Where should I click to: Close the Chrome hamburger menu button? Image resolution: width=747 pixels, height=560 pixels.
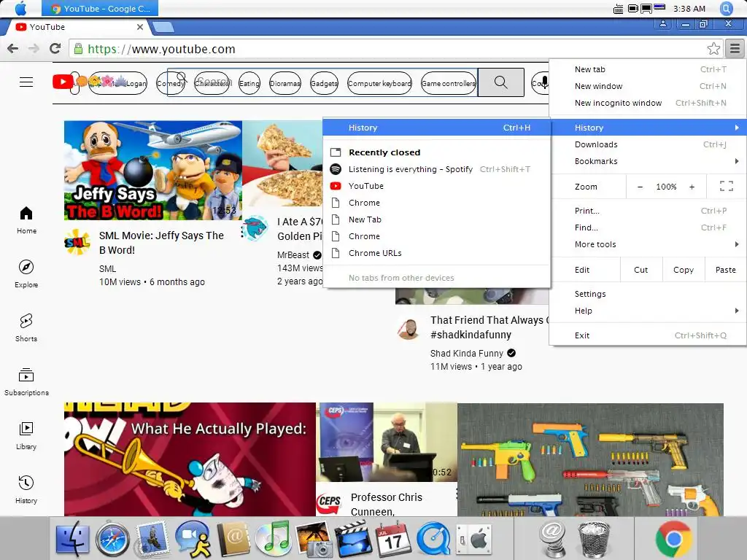pos(735,49)
